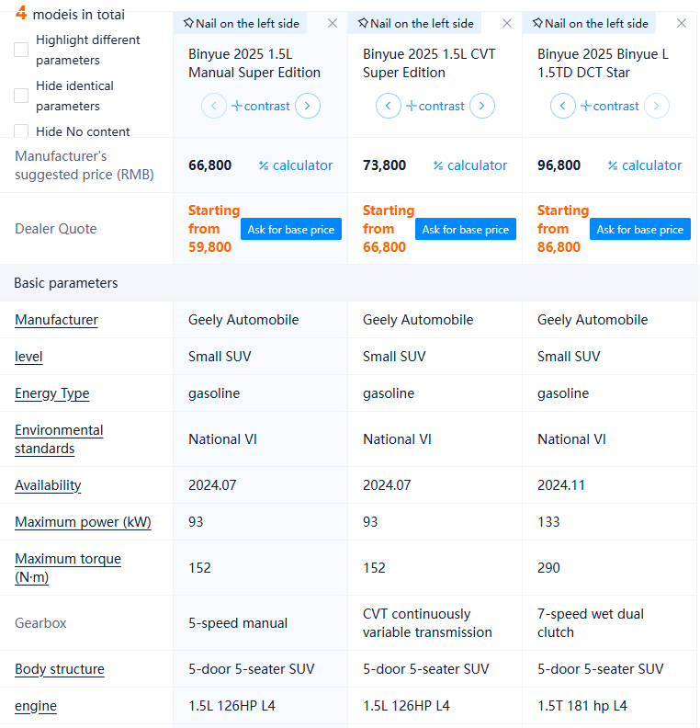This screenshot has width=700, height=728.
Task: Open the Environmental standards parameter link
Action: click(x=59, y=439)
